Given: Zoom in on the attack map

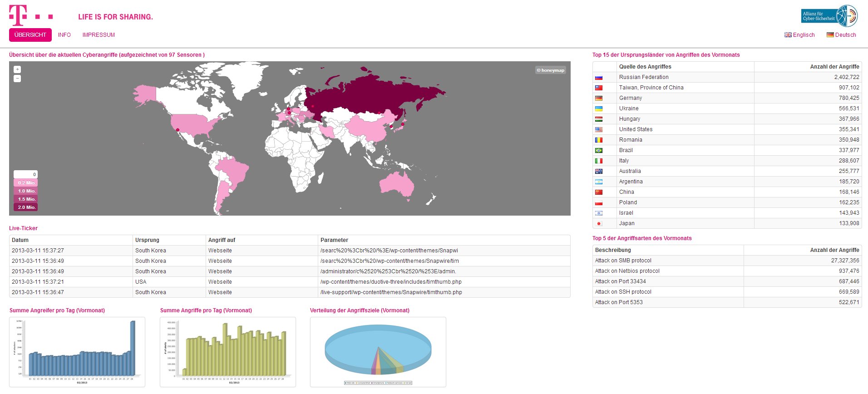Looking at the screenshot, I should click(x=17, y=69).
